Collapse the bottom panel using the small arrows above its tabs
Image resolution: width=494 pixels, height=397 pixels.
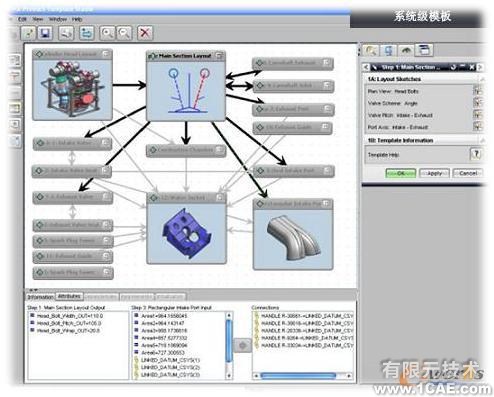point(33,290)
